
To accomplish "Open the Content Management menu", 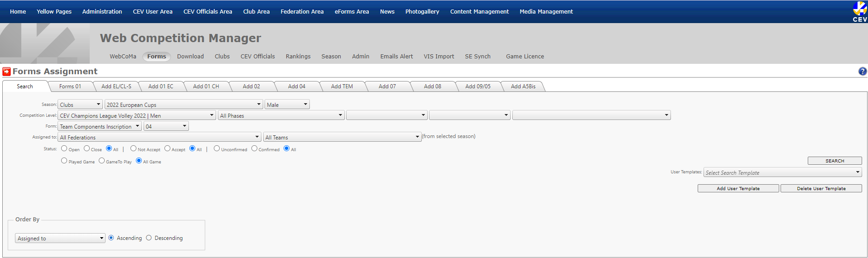I will click(x=479, y=11).
